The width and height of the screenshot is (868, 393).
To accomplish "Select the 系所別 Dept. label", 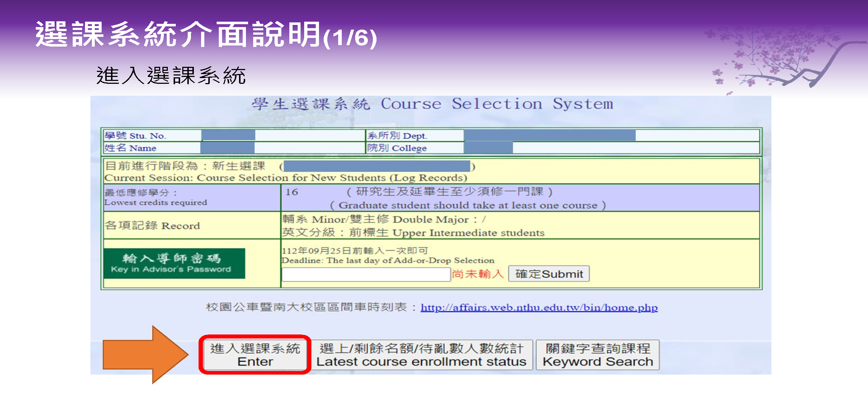I will pyautogui.click(x=397, y=136).
